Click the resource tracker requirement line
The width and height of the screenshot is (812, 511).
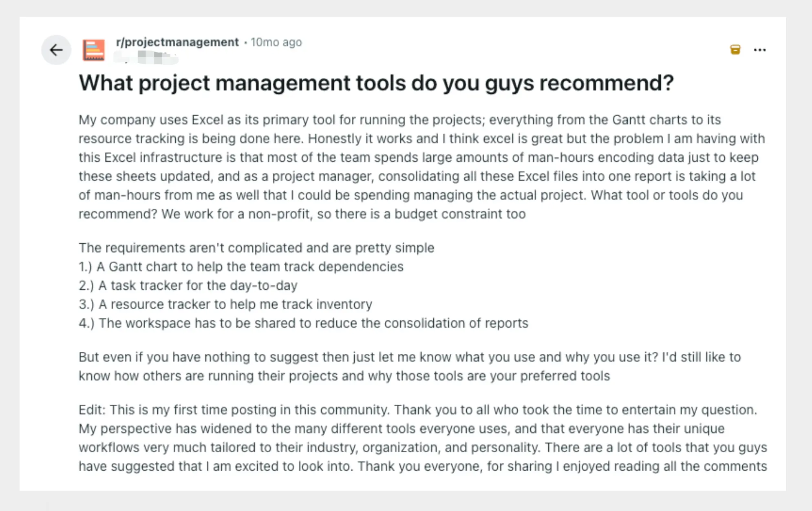[225, 304]
